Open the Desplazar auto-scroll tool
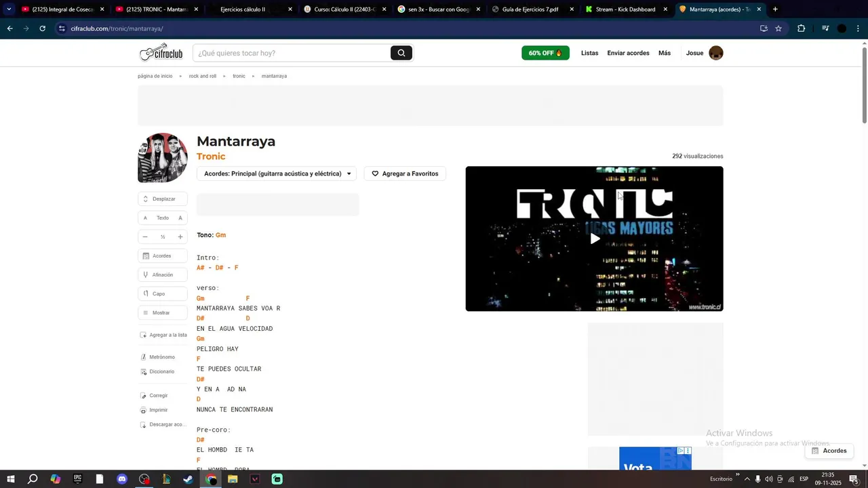Screen dimensions: 868x488 click(163, 199)
